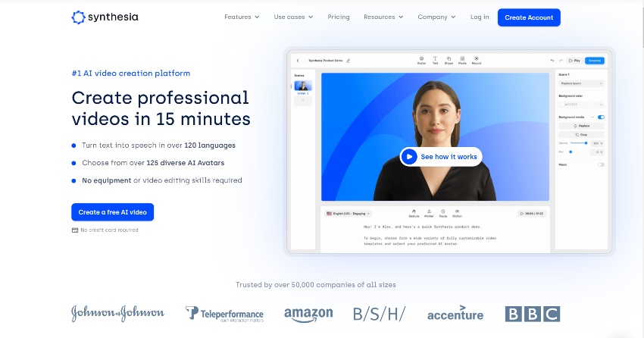The image size is (644, 338).
Task: Expand the Company menu
Action: click(x=436, y=17)
